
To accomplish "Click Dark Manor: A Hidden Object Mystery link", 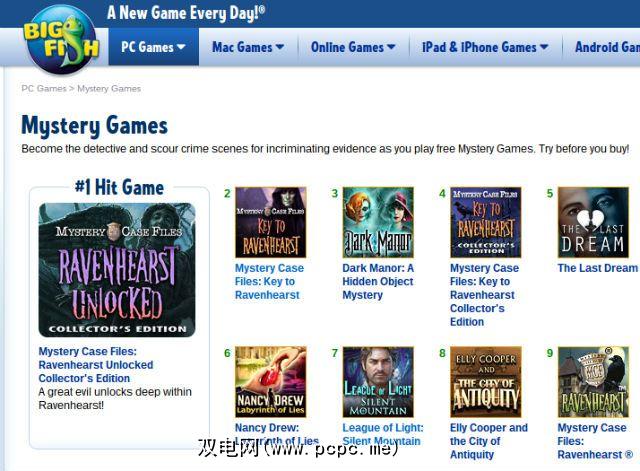I will 378,282.
